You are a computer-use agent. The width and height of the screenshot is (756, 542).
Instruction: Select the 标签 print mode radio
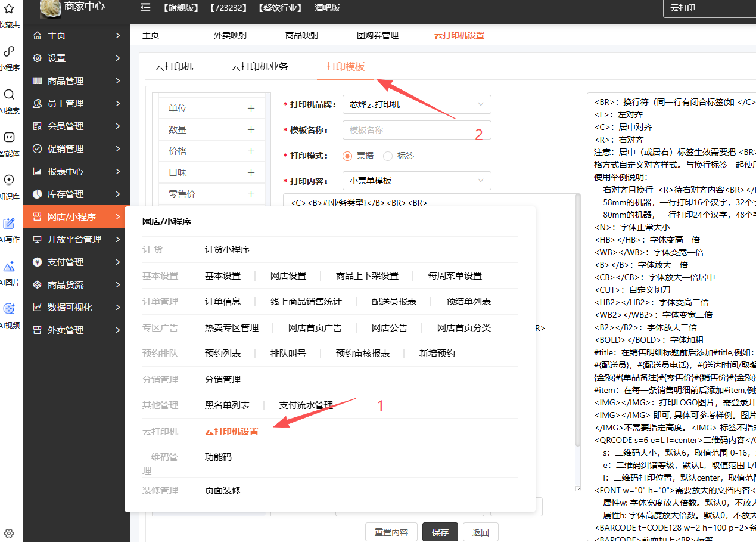[x=388, y=156]
